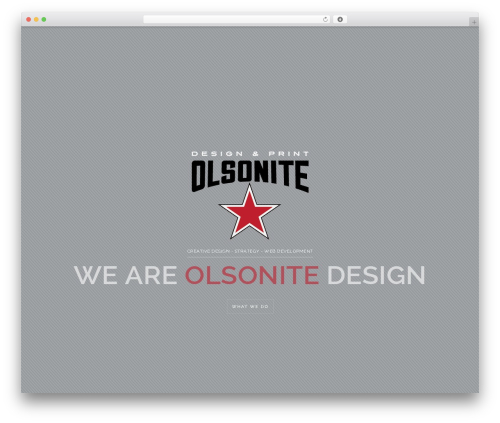Click the red OLSONITE headline word

pos(252,275)
